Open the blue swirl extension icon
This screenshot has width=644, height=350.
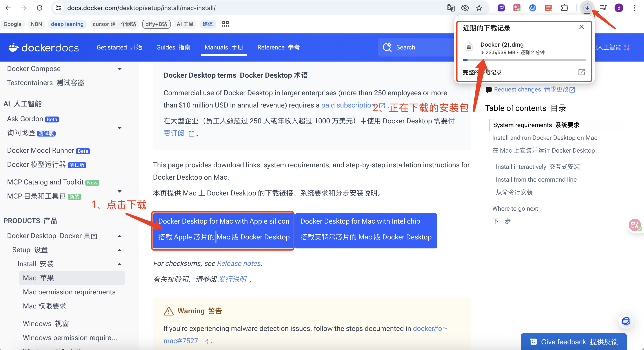pos(533,8)
